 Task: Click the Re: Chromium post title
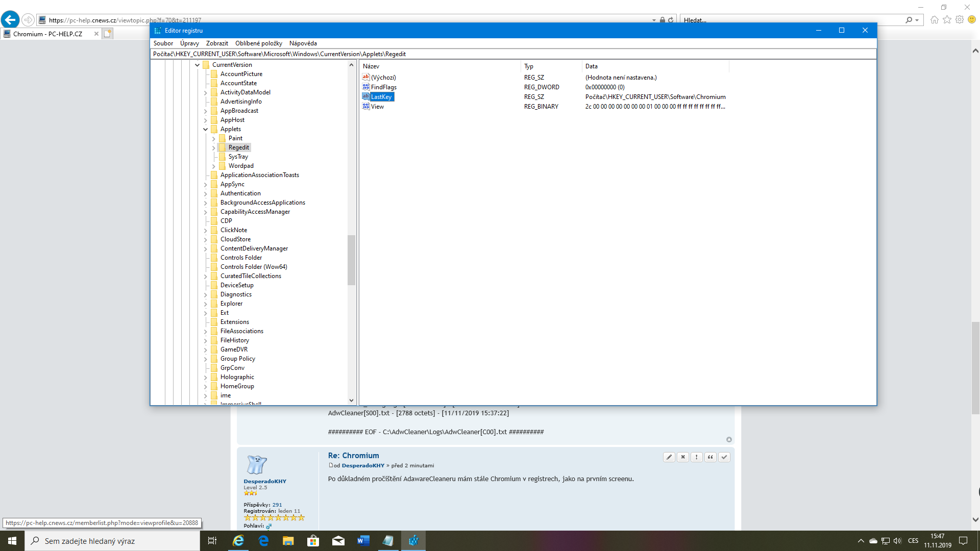tap(353, 456)
